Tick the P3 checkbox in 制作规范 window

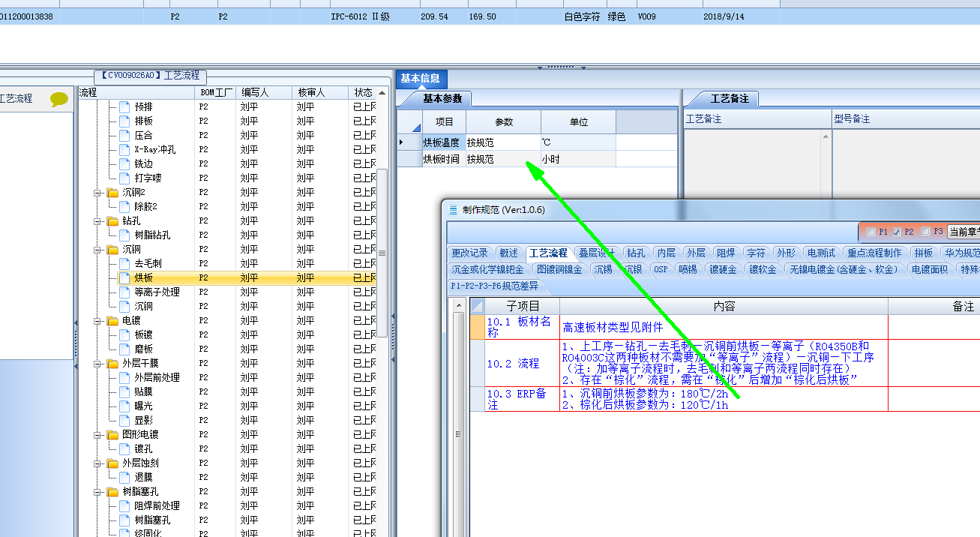tap(925, 232)
